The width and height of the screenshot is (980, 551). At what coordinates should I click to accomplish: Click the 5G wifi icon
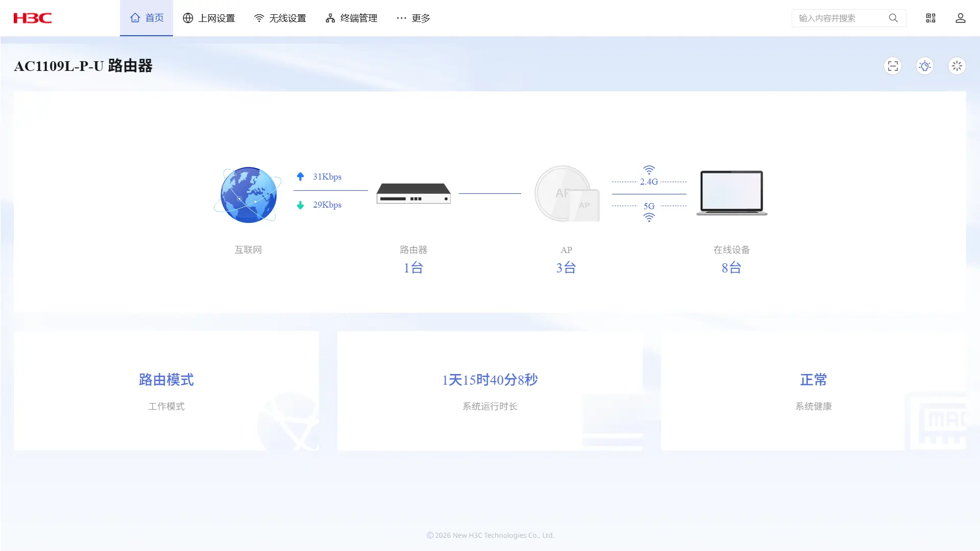click(649, 217)
